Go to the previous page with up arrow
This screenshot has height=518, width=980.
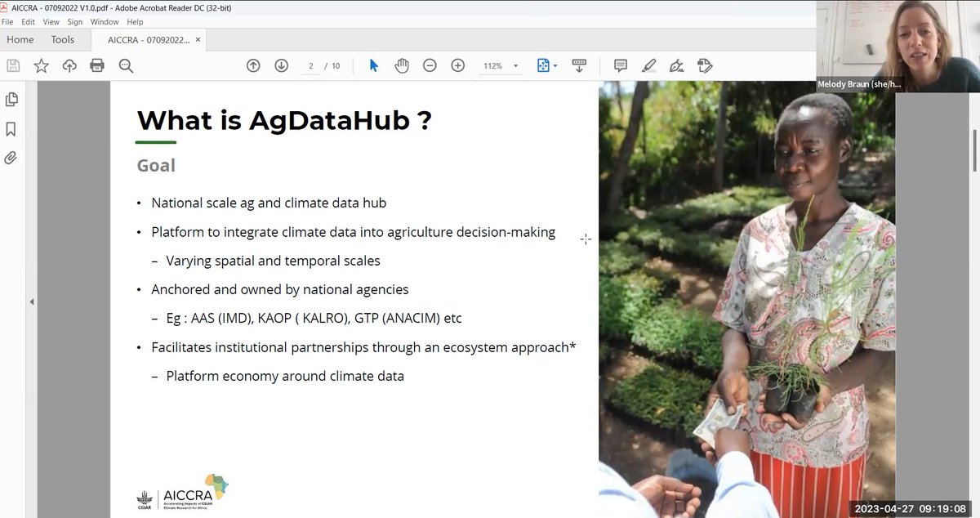(253, 65)
